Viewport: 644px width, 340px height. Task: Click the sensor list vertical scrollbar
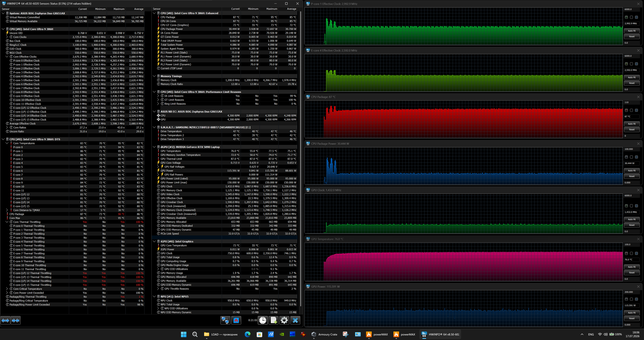coord(300,159)
